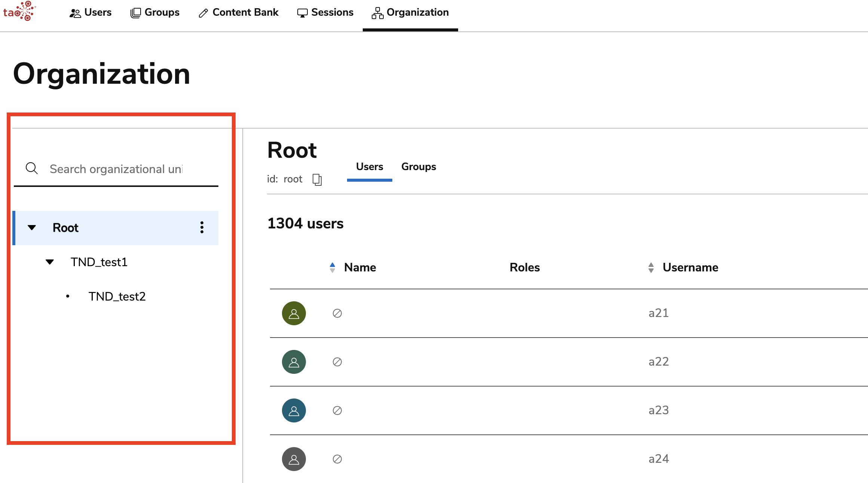Collapse the Root tree node
This screenshot has height=483, width=868.
(x=32, y=228)
